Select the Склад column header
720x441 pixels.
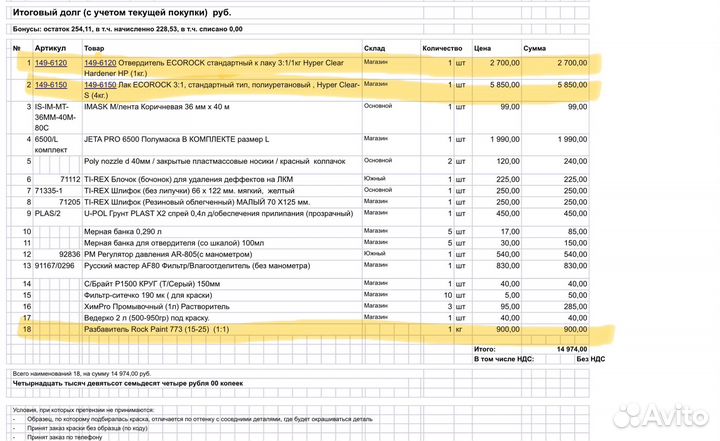click(374, 48)
